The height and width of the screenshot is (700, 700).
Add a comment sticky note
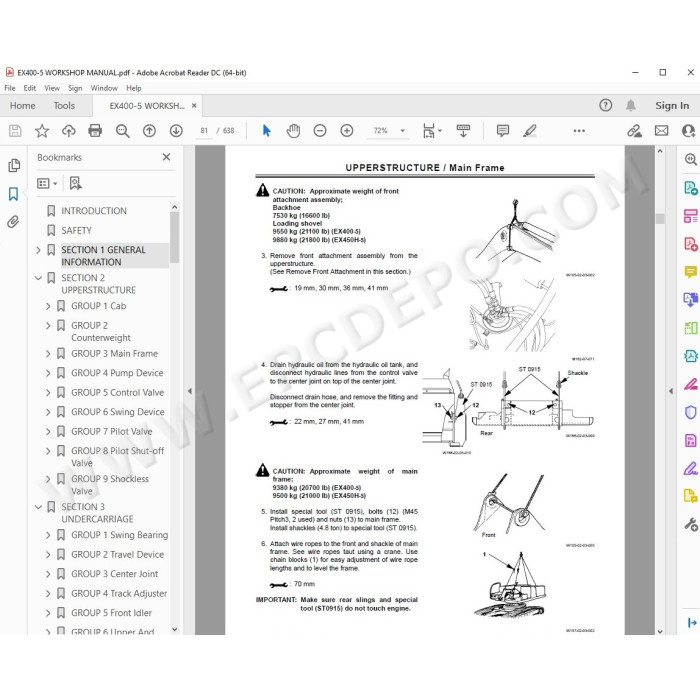pos(503,131)
